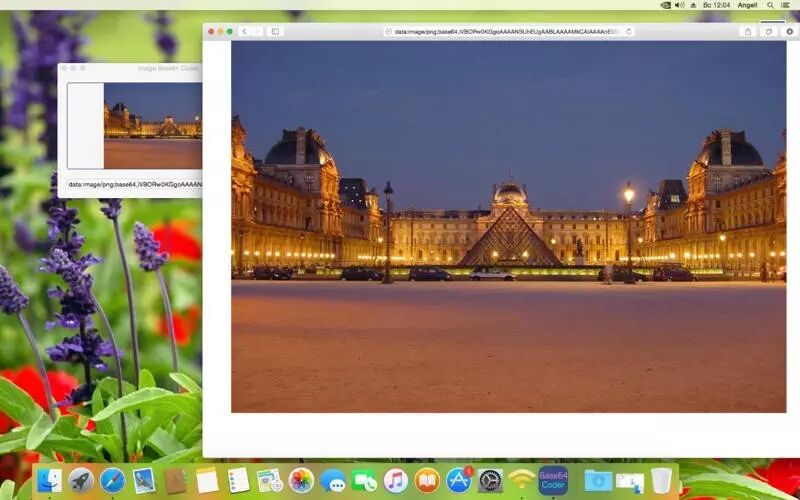Click the Louvre image in Safari
Screen dimensions: 800x500
pyautogui.click(x=509, y=227)
